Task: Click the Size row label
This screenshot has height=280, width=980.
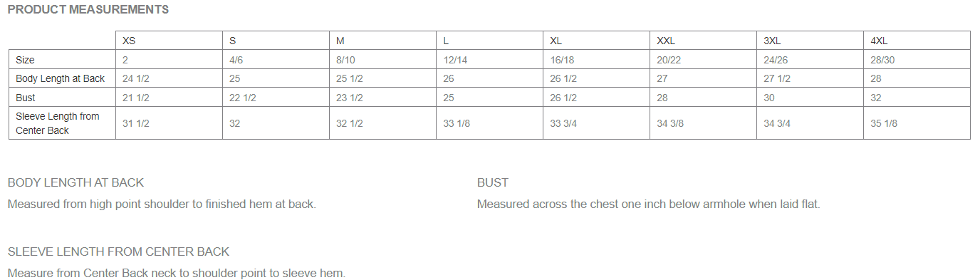Action: 62,60
